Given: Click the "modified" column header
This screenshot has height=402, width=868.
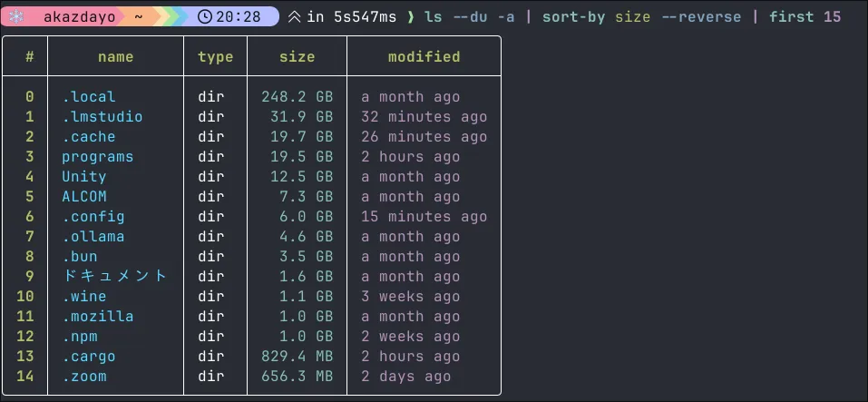Looking at the screenshot, I should tap(424, 56).
